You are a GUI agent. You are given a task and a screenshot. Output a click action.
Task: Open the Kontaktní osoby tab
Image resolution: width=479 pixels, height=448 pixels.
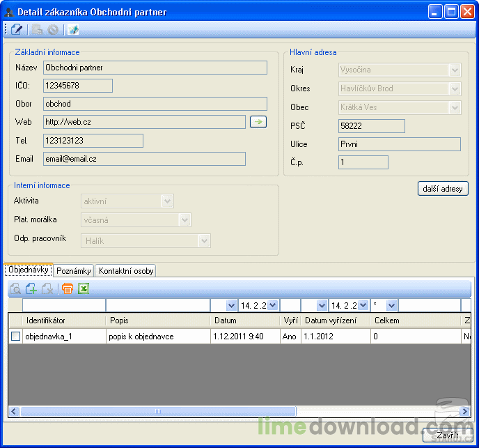[x=126, y=271]
